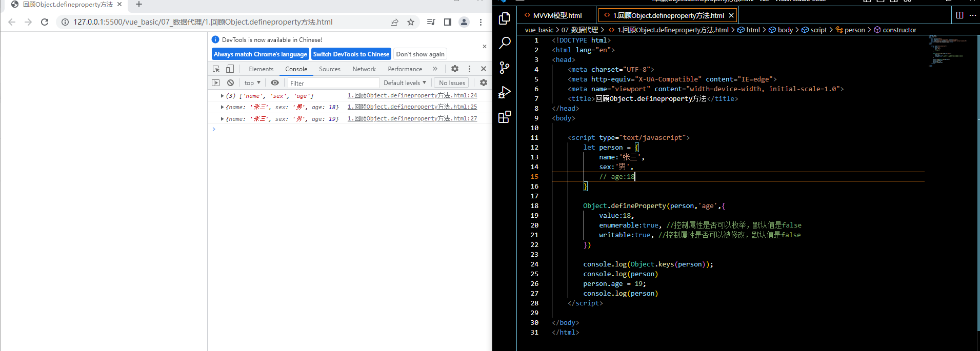Image resolution: width=980 pixels, height=351 pixels.
Task: Click Always match Chrome's language
Action: (x=261, y=54)
